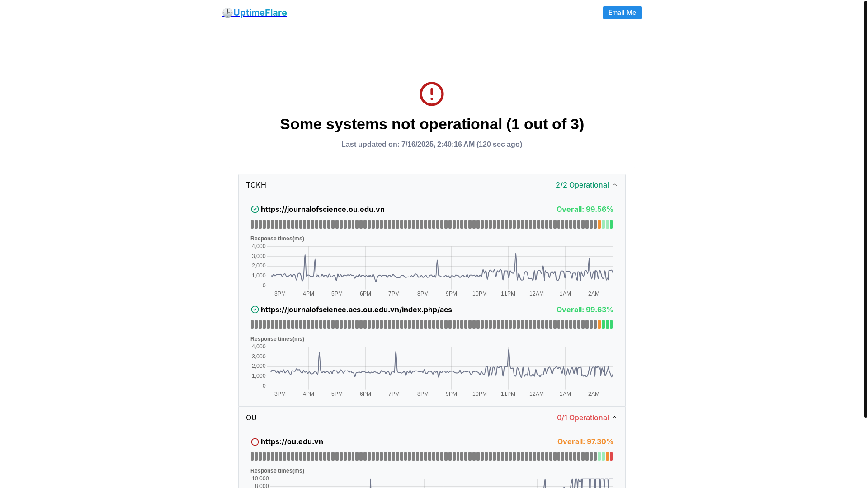
Task: Click the red alert status icon
Action: point(432,94)
